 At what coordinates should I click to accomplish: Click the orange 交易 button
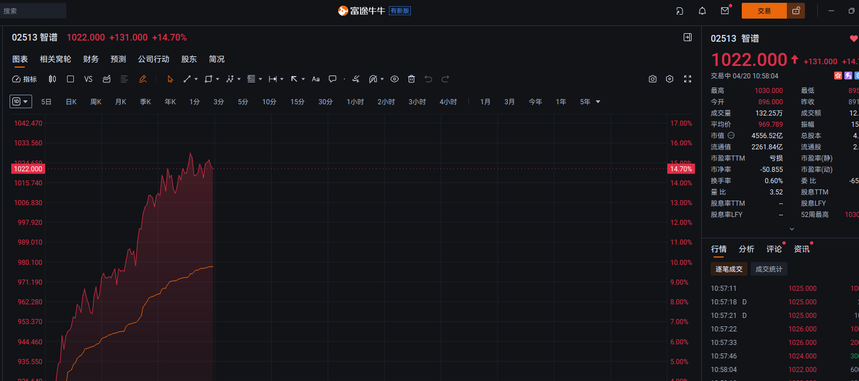(x=764, y=10)
